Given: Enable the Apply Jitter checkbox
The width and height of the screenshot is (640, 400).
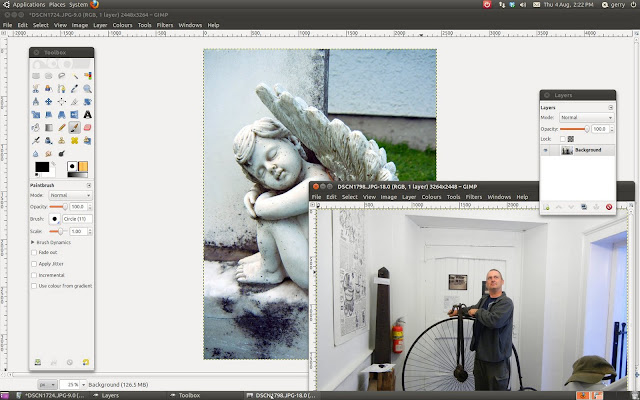Looking at the screenshot, I should click(34, 264).
